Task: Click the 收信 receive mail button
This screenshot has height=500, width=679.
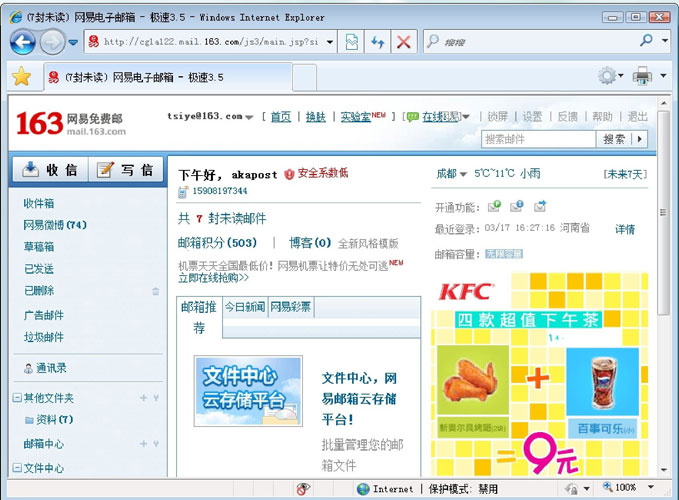Action: pos(50,170)
